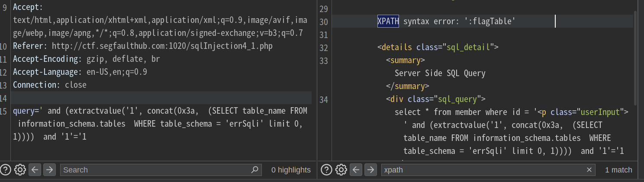Screen dimensions: 644x182
Task: Click highlighted XPATH word in response
Action: [388, 21]
